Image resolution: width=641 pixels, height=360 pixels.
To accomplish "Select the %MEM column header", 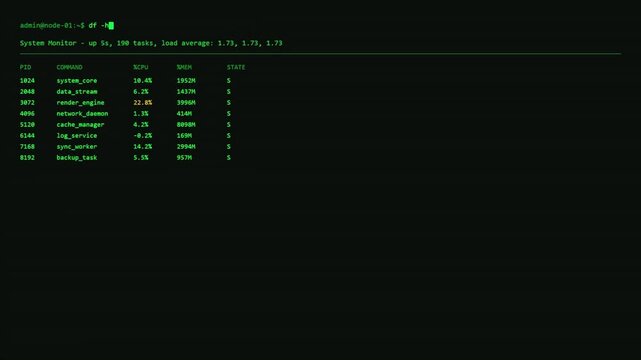I will [x=184, y=67].
